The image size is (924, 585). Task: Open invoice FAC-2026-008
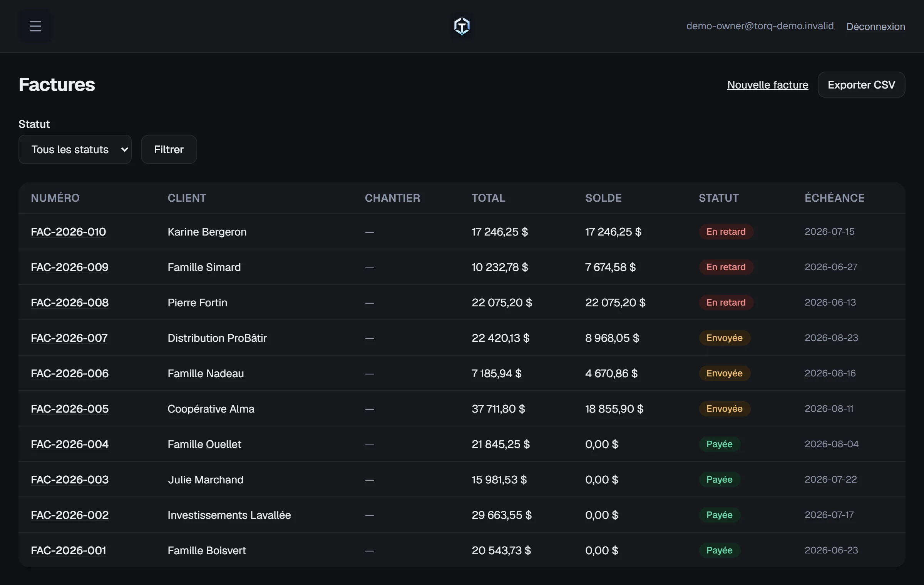[70, 303]
